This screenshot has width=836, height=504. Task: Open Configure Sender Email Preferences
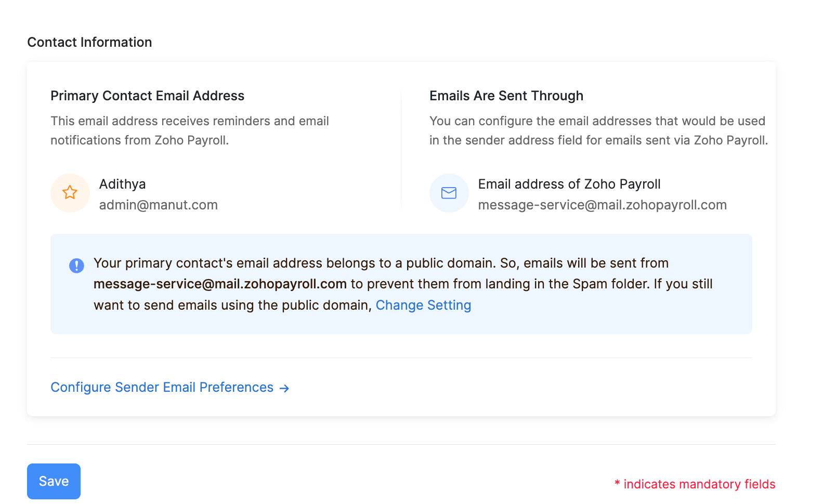pos(162,387)
